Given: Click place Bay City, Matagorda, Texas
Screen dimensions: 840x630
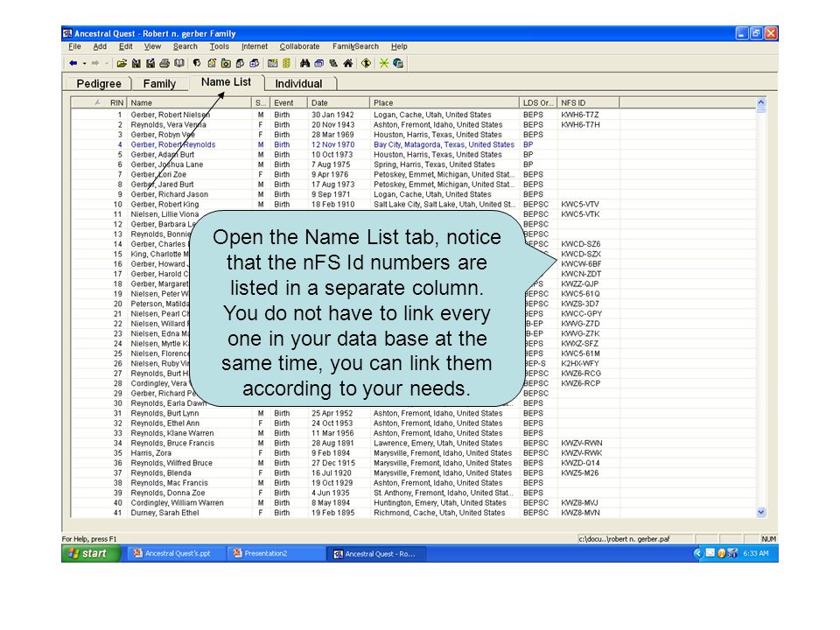Looking at the screenshot, I should 444,144.
